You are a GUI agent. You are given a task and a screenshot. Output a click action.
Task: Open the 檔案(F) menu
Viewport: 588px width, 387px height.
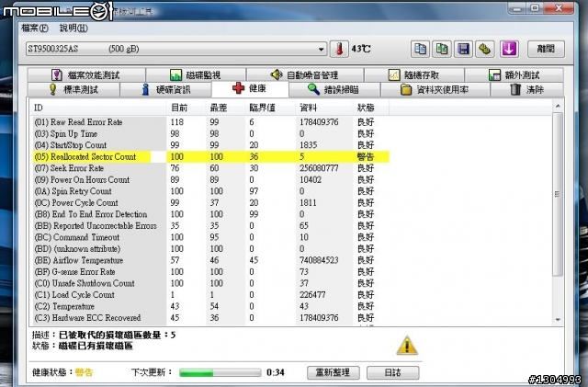(x=35, y=28)
